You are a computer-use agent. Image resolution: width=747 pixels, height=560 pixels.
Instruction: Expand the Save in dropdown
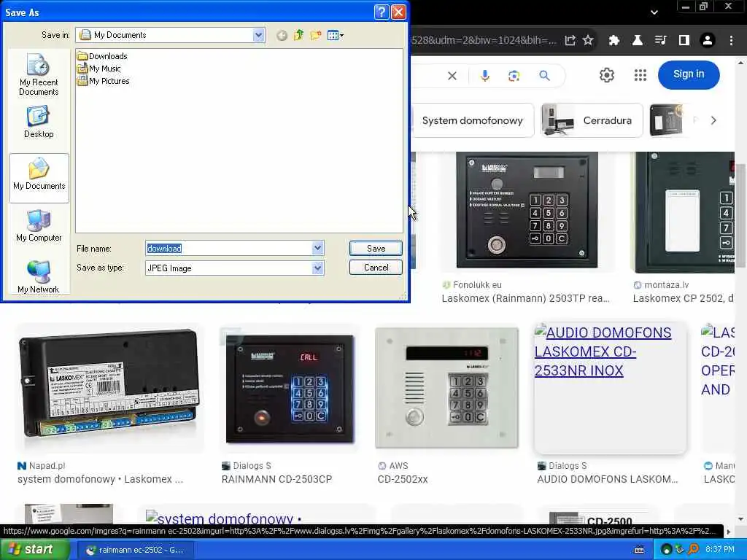pos(258,35)
